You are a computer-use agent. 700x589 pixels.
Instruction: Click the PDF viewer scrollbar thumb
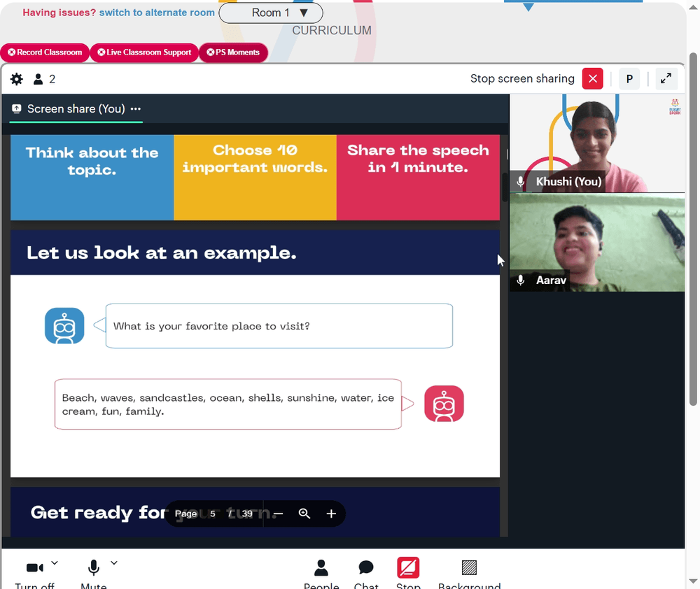pyautogui.click(x=505, y=187)
